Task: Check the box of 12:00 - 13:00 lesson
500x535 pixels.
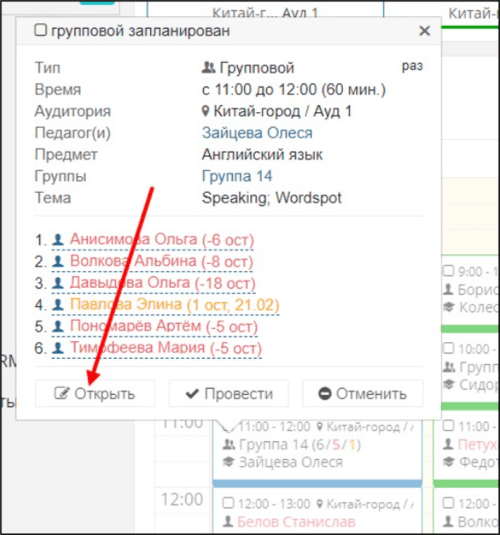Action: pyautogui.click(x=228, y=503)
